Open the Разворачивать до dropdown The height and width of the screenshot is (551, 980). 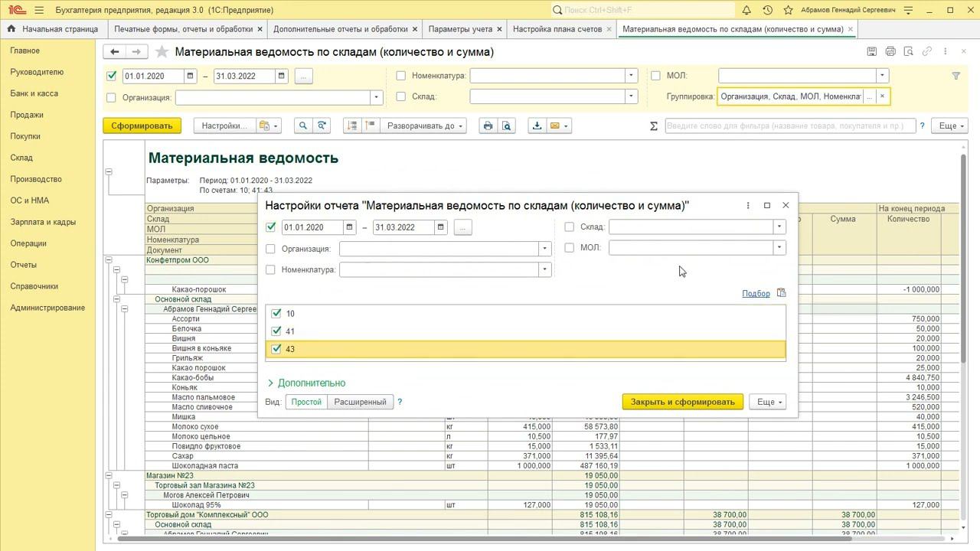(425, 126)
